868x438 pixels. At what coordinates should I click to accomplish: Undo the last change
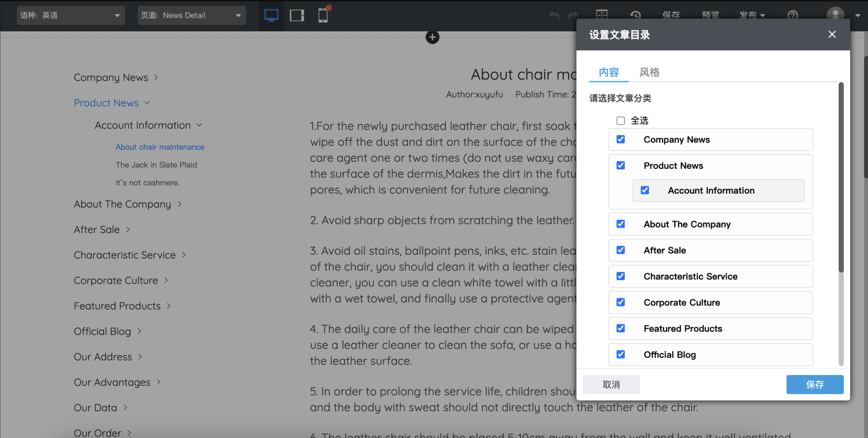(554, 15)
